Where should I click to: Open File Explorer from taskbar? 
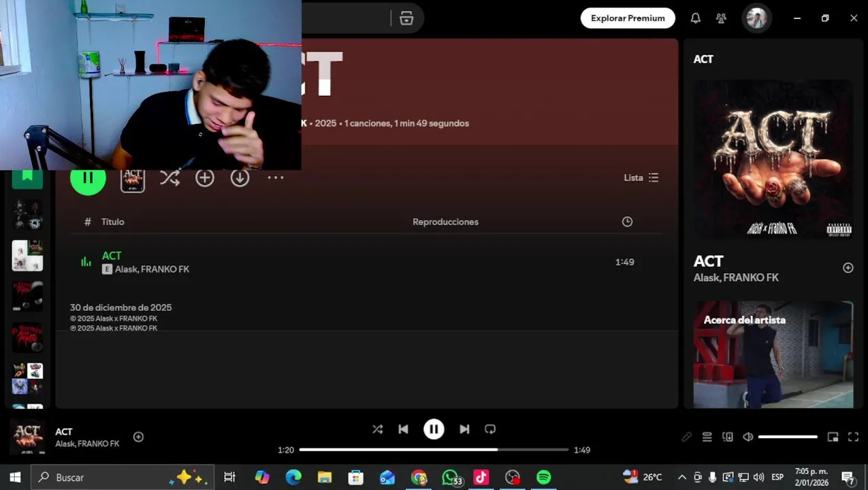tap(325, 478)
